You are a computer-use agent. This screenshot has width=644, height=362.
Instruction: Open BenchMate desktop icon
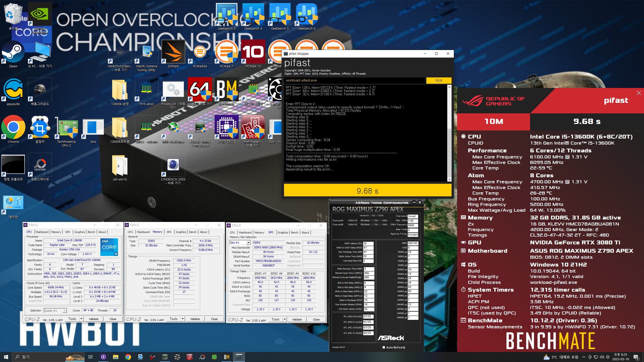pyautogui.click(x=226, y=92)
